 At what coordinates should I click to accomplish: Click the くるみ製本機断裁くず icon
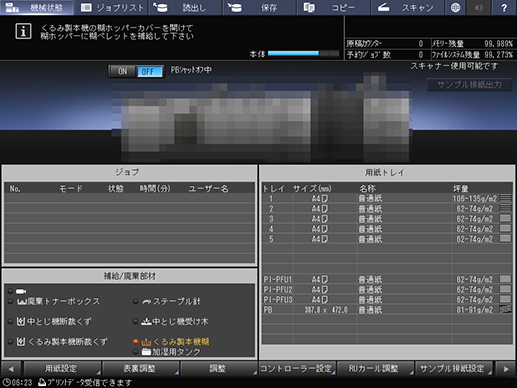click(x=21, y=342)
